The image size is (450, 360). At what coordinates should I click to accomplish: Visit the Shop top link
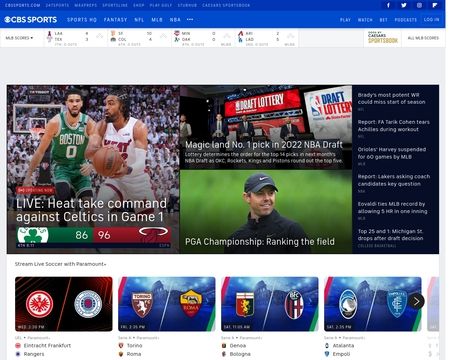coord(139,5)
